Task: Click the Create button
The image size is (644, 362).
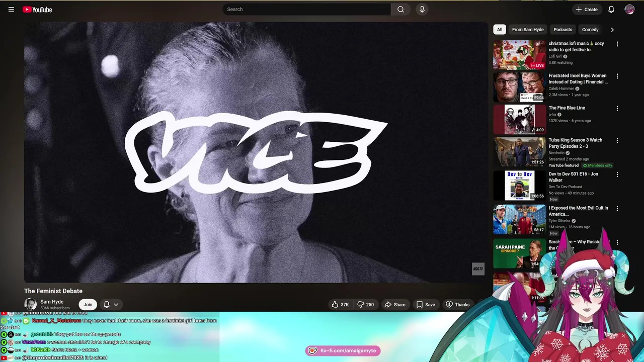Action: coord(587,9)
